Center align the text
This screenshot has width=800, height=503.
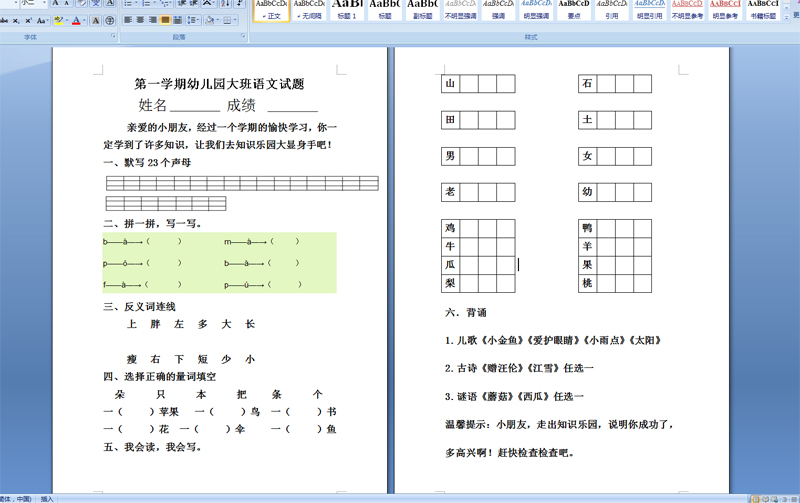(140, 20)
